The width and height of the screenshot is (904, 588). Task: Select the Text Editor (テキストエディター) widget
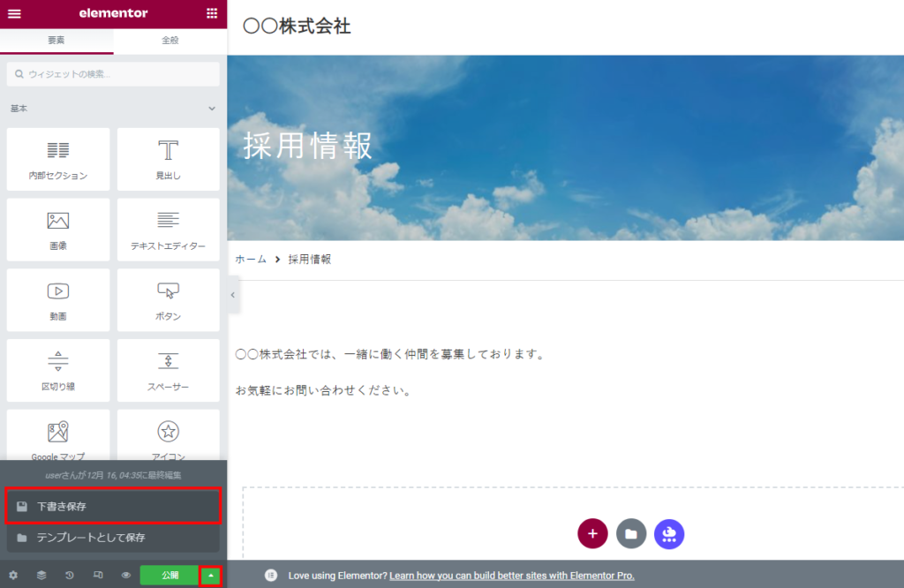tap(169, 230)
